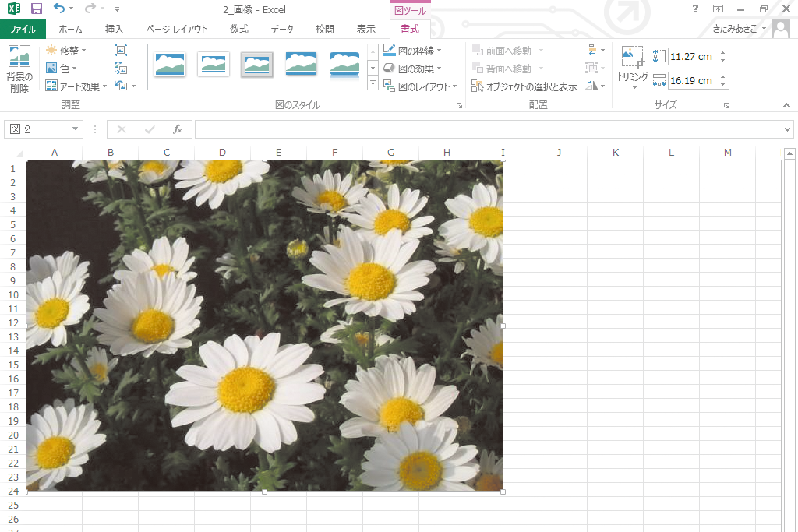Viewport: 798px width, 532px height.
Task: Open the 色 color menu
Action: point(61,68)
